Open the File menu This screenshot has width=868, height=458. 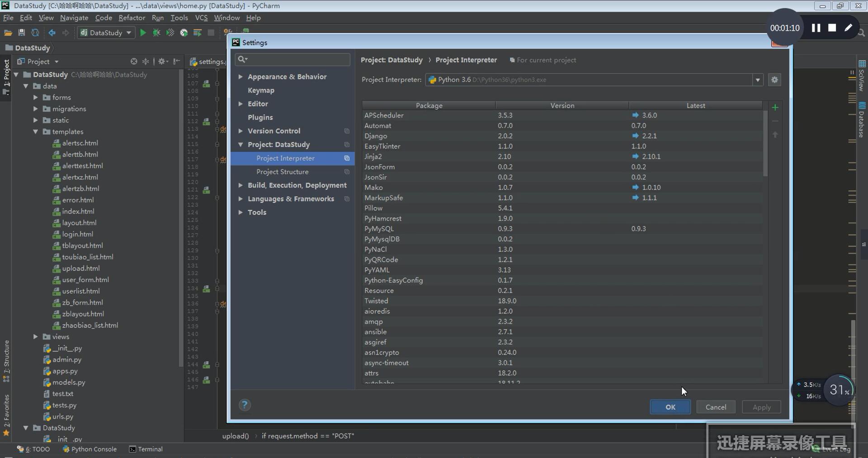coord(8,18)
